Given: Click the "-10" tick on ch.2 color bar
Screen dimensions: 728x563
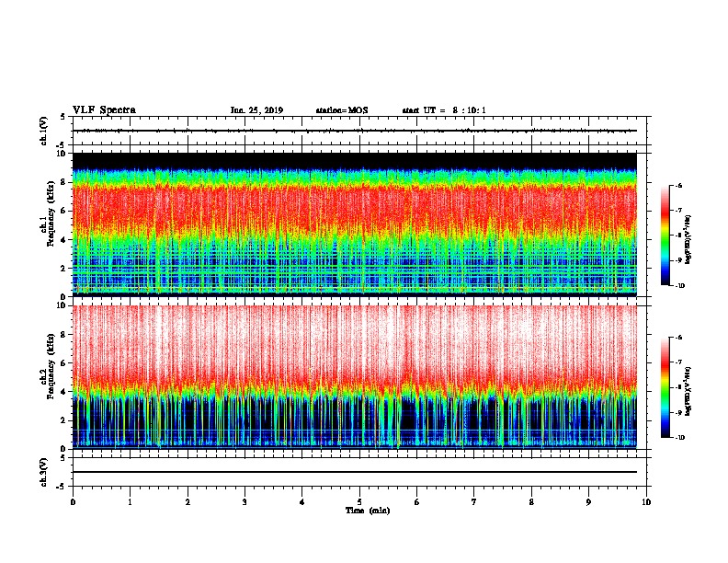Looking at the screenshot, I should coord(679,438).
